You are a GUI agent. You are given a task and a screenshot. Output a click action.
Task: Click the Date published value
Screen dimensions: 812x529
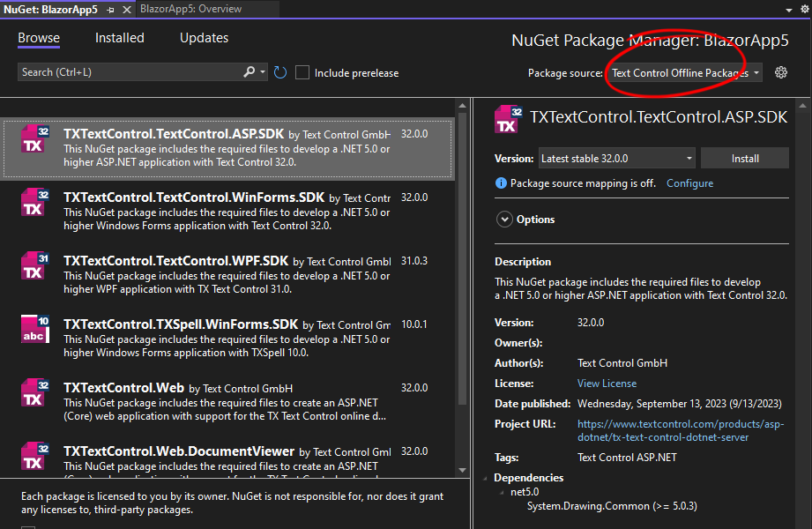[680, 404]
